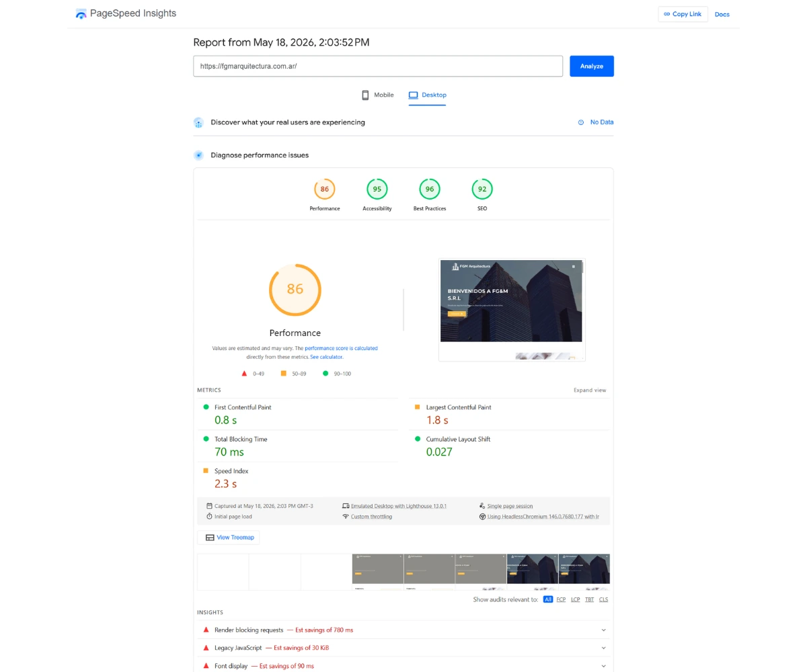Open the View Treemap button
The height and width of the screenshot is (672, 807).
click(229, 538)
